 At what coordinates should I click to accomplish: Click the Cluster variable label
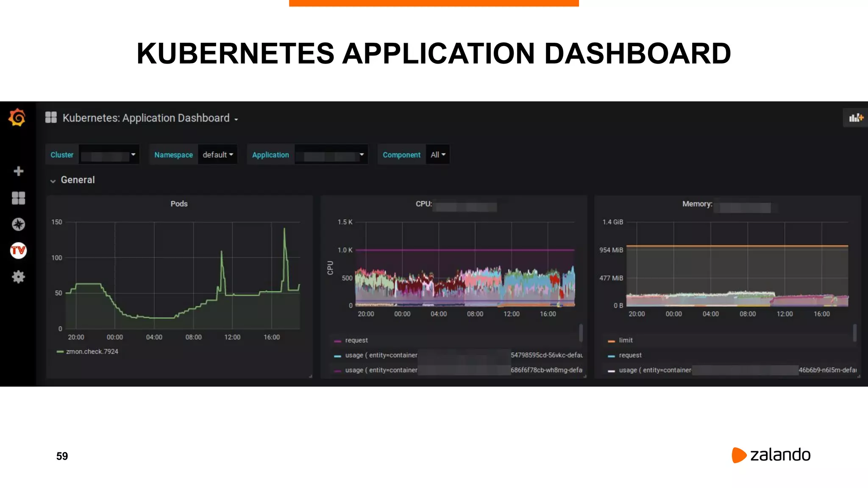(x=62, y=155)
